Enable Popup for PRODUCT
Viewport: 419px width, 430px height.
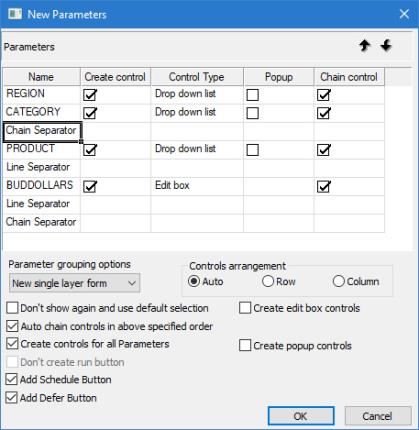point(253,150)
